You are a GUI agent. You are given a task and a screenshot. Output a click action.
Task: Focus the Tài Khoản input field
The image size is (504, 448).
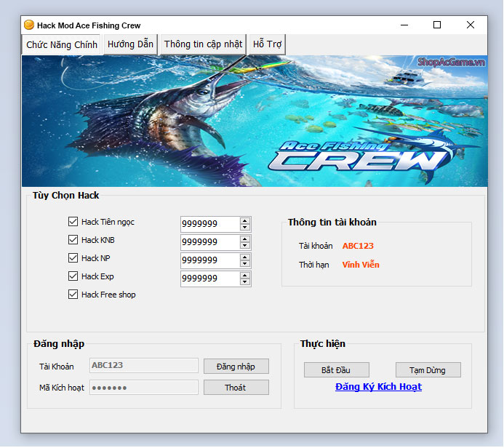click(x=144, y=365)
